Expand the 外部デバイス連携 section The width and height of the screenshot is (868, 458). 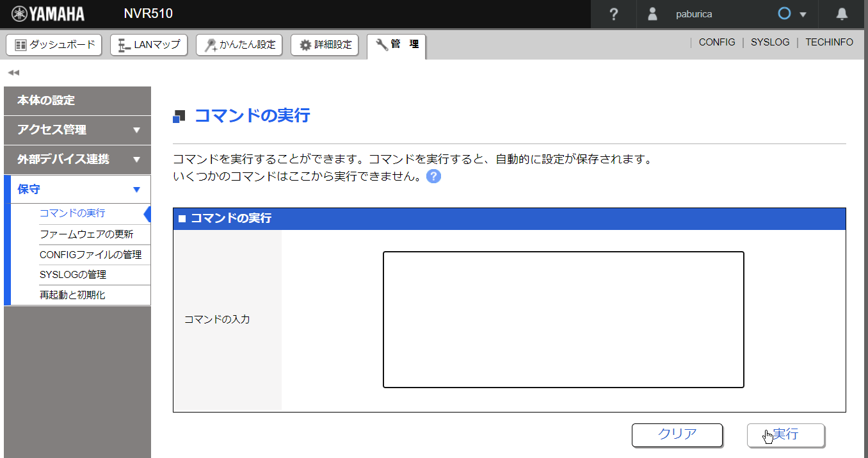tap(77, 159)
